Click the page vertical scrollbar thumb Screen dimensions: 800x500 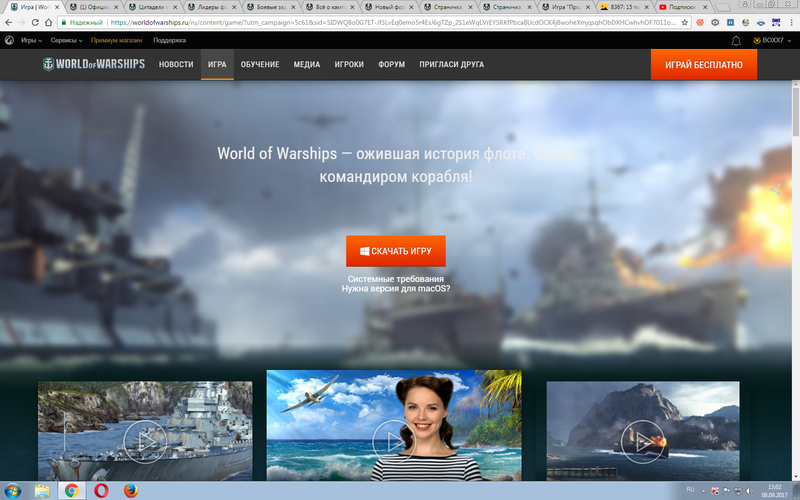pos(795,112)
